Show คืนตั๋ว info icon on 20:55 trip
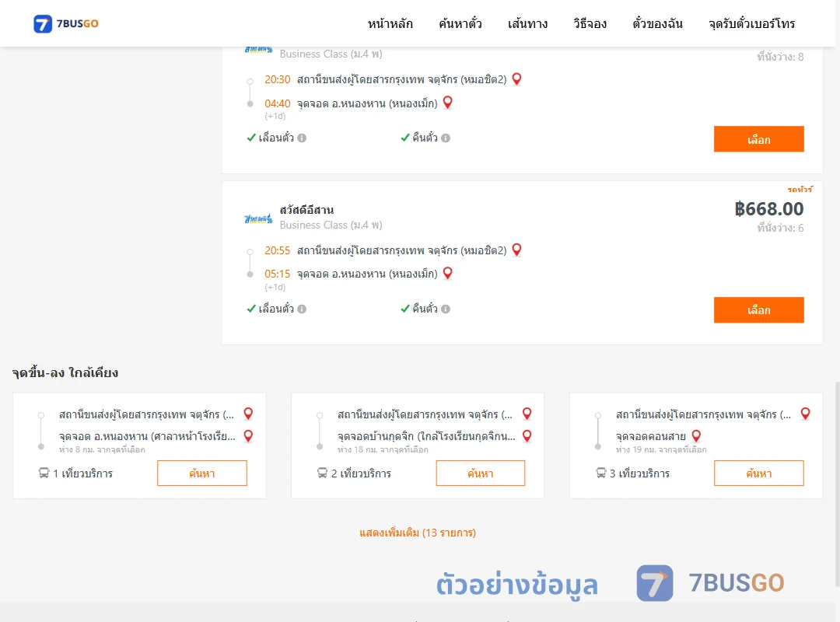This screenshot has height=622, width=840. click(446, 309)
